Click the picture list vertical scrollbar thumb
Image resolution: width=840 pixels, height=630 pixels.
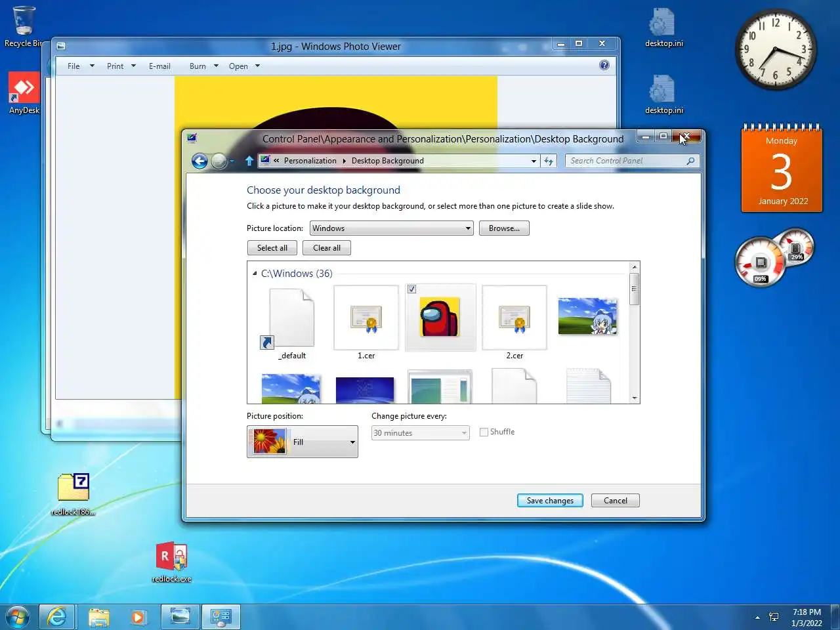pyautogui.click(x=634, y=289)
